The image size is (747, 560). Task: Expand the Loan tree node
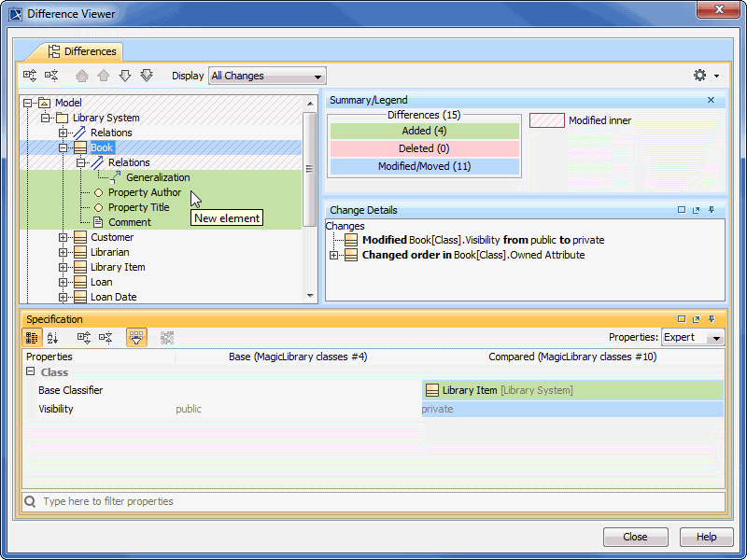[x=63, y=283]
